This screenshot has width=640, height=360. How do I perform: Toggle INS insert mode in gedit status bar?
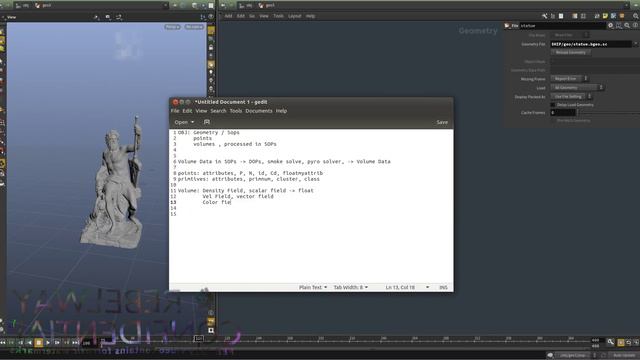pyautogui.click(x=443, y=287)
